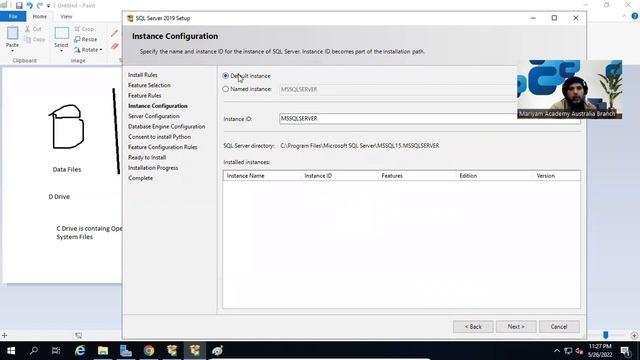The width and height of the screenshot is (640, 360).
Task: Click Installation Progress step
Action: point(153,168)
